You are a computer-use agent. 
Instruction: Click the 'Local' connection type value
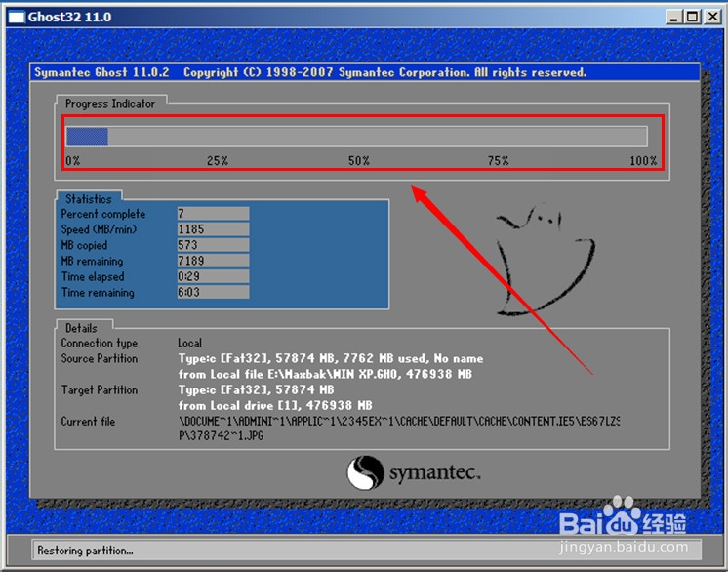tap(189, 344)
